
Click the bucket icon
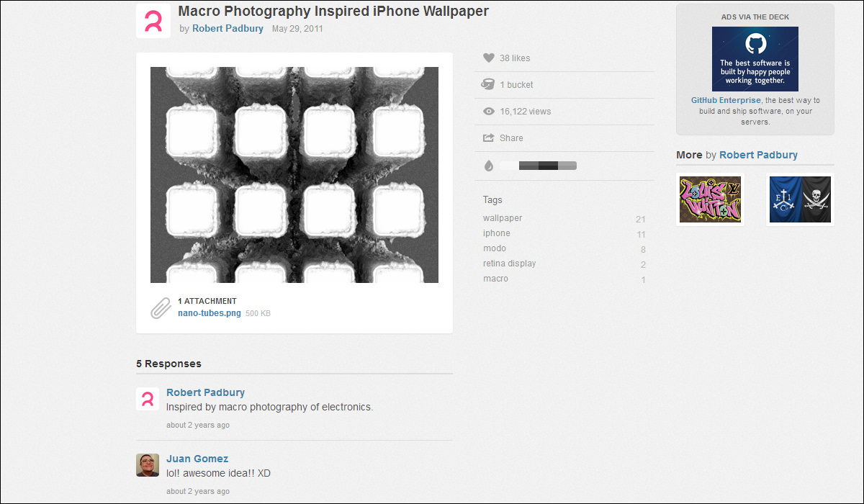click(x=488, y=85)
